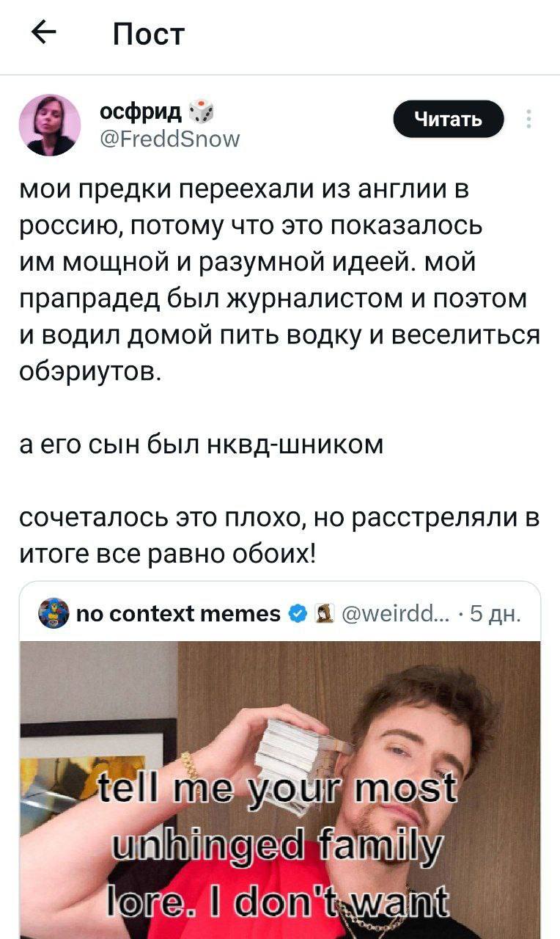Open the three-dot more options menu
This screenshot has width=560, height=939.
[x=529, y=120]
